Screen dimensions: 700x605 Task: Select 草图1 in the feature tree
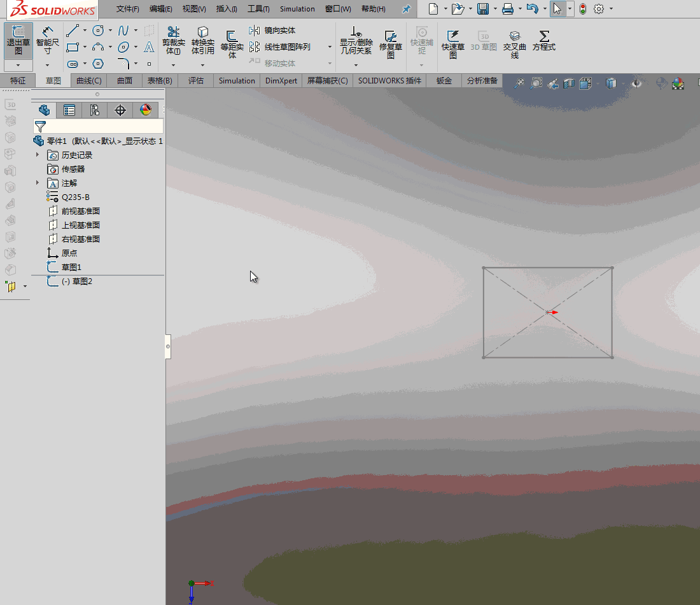tap(65, 267)
